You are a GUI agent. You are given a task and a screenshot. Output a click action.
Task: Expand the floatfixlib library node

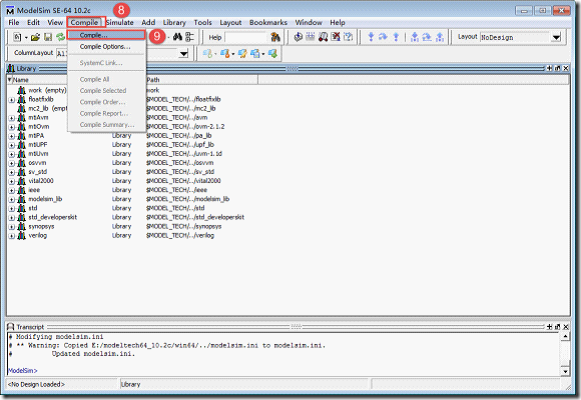pyautogui.click(x=11, y=100)
